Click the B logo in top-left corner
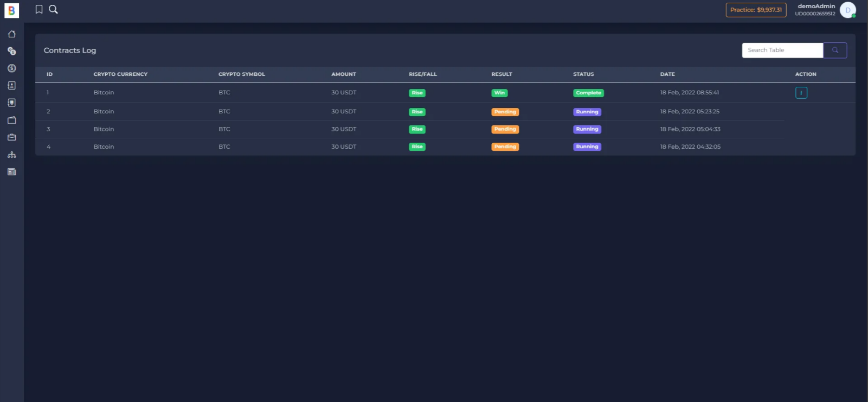This screenshot has width=868, height=402. (x=11, y=10)
